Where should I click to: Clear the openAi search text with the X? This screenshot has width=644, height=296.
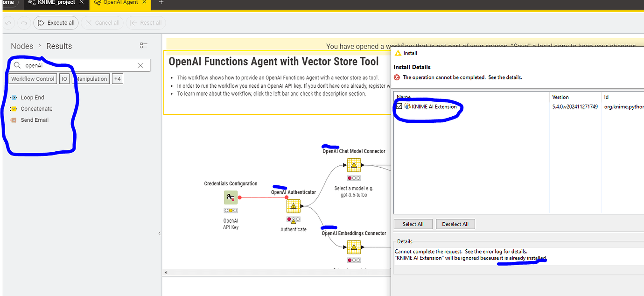[140, 65]
